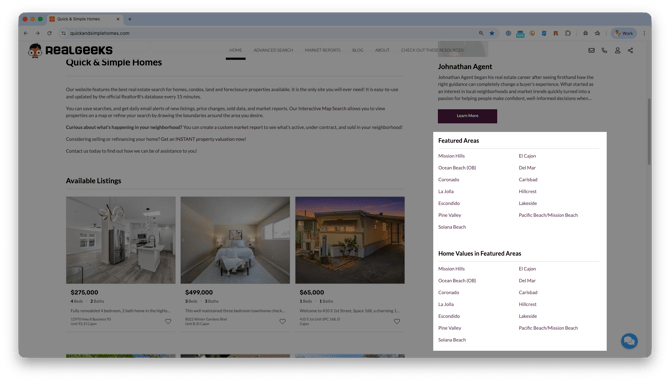The height and width of the screenshot is (382, 670).
Task: Open La Jolla under Featured Areas
Action: pyautogui.click(x=446, y=191)
